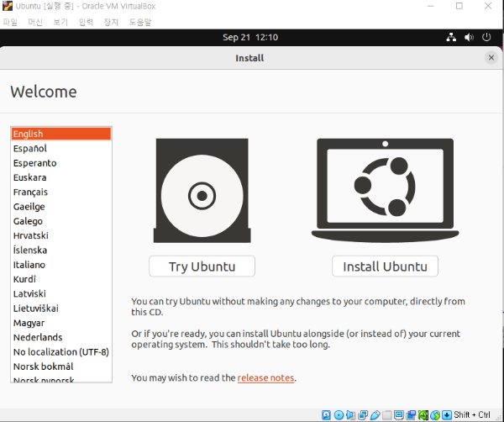Viewport: 504px width, 422px height.
Task: Click the hard disk activity icon in status bar
Action: pos(326,415)
